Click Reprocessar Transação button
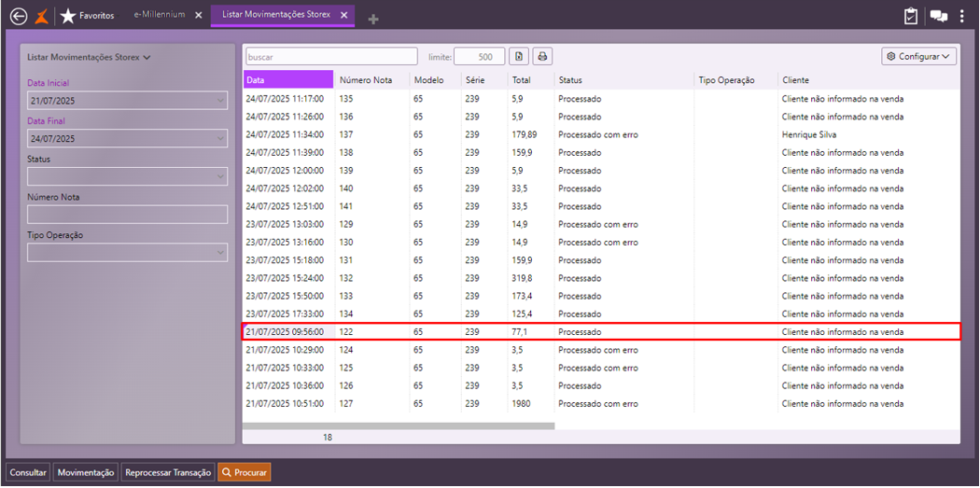 click(168, 473)
